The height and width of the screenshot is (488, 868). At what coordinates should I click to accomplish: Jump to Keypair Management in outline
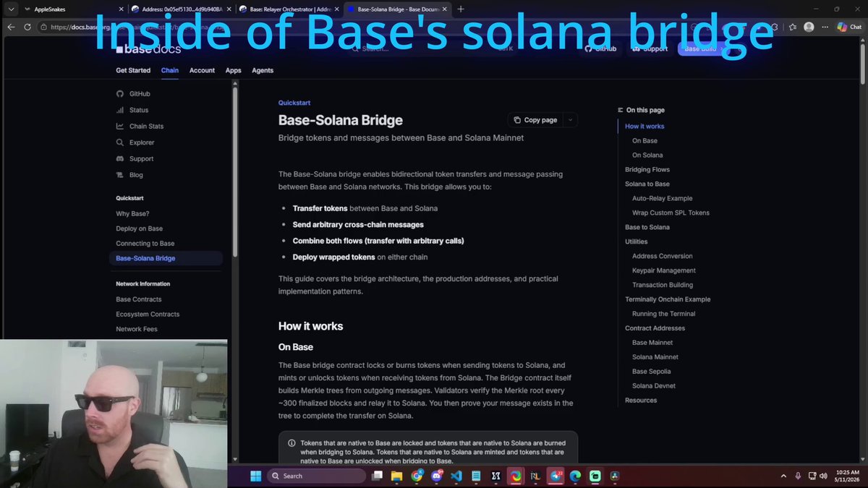[x=663, y=270]
